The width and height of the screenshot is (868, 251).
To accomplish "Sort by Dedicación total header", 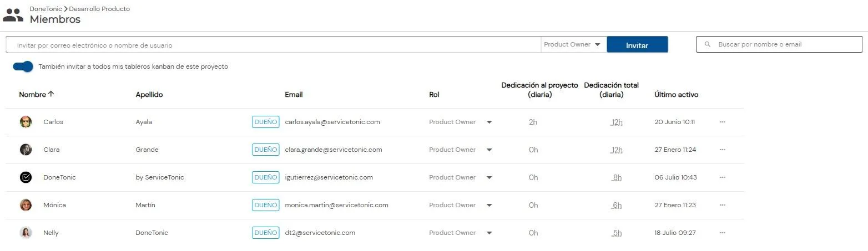I will click(x=612, y=90).
